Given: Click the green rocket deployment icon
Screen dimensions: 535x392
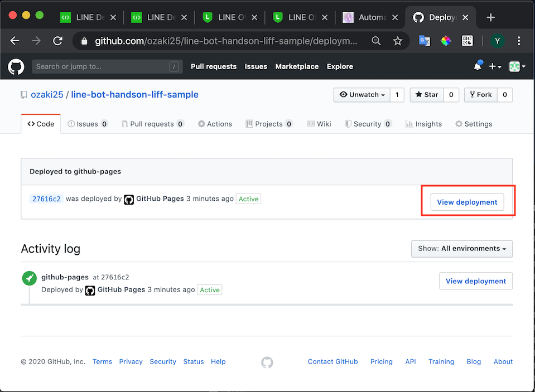Looking at the screenshot, I should tap(30, 278).
